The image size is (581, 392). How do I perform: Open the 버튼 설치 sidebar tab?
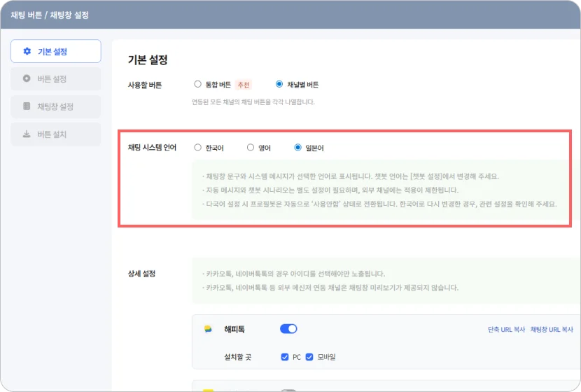(x=55, y=134)
